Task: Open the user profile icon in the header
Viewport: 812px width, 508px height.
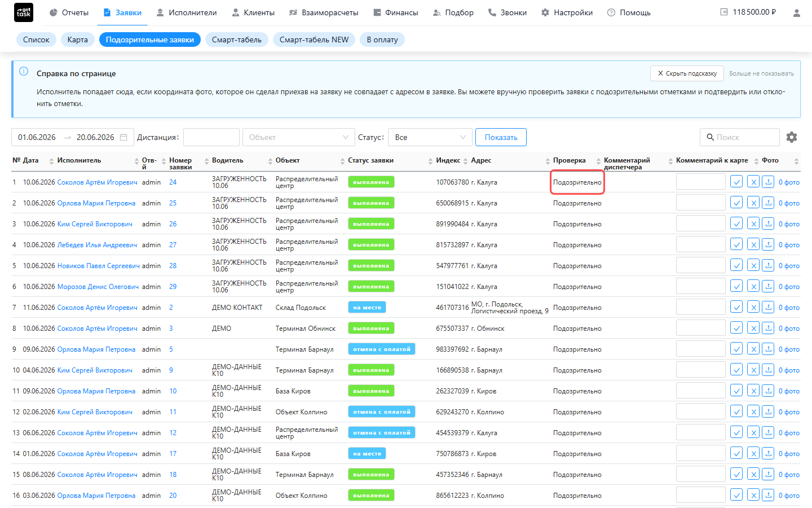Action: point(796,12)
